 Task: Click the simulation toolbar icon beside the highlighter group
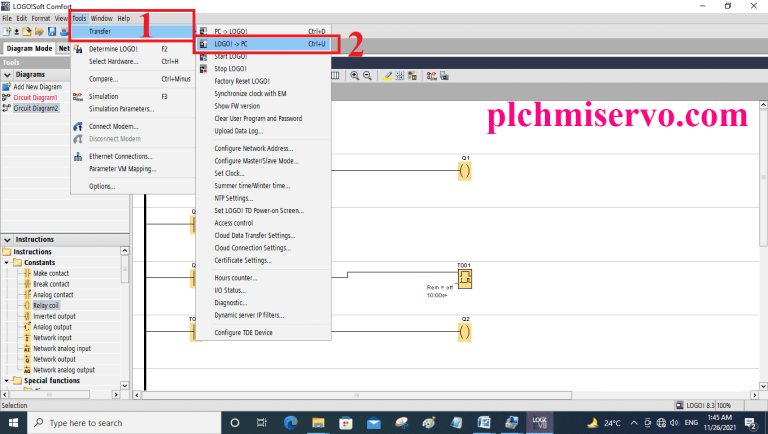431,76
